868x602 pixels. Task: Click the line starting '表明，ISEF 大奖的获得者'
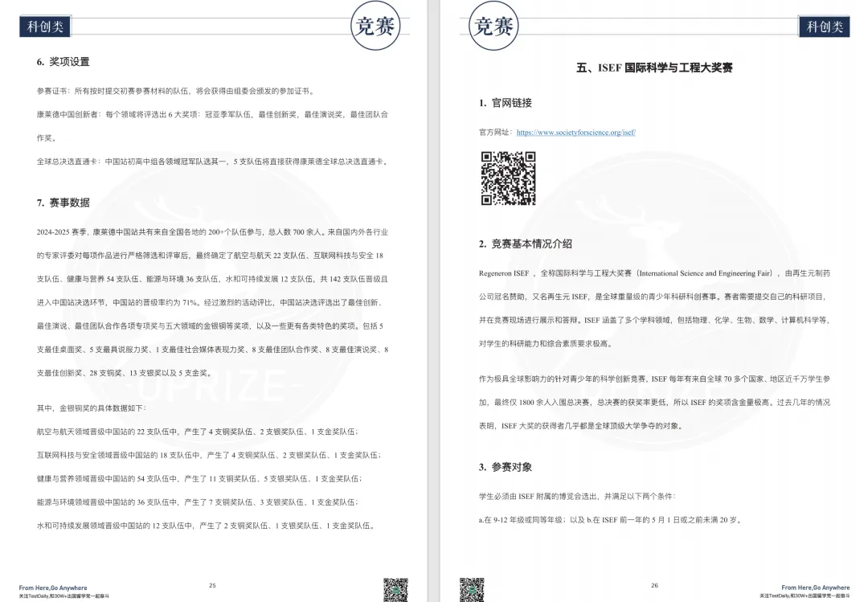point(582,426)
